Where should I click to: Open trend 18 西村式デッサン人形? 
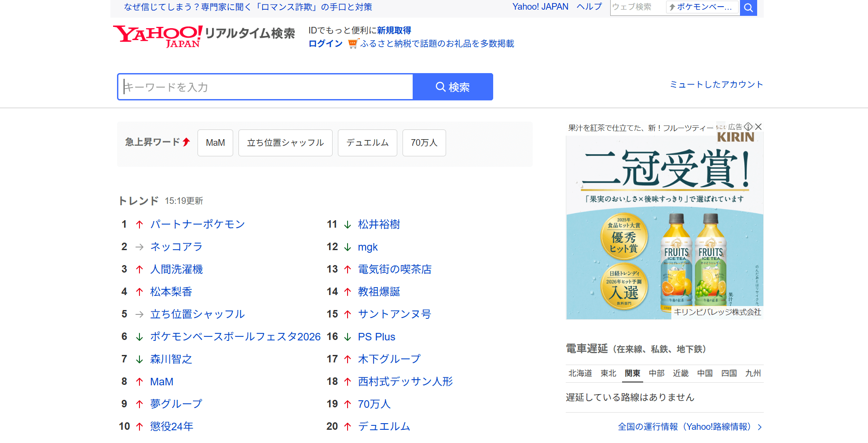[x=405, y=381]
